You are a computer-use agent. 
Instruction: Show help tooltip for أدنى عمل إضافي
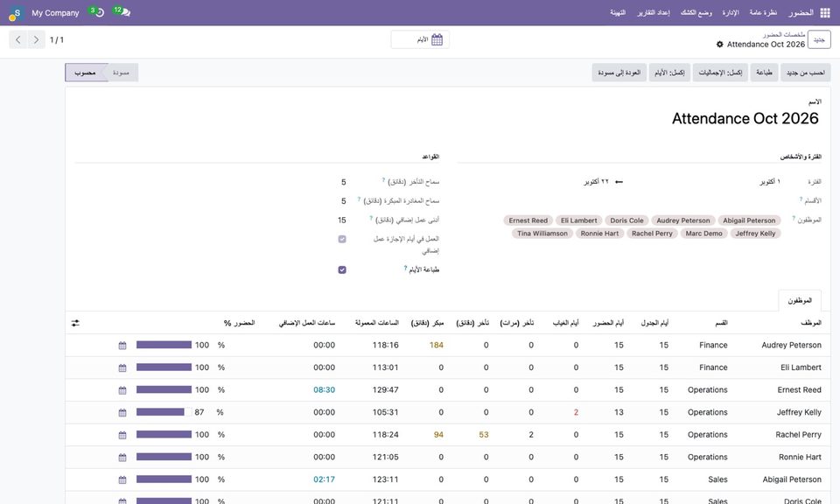(x=371, y=218)
